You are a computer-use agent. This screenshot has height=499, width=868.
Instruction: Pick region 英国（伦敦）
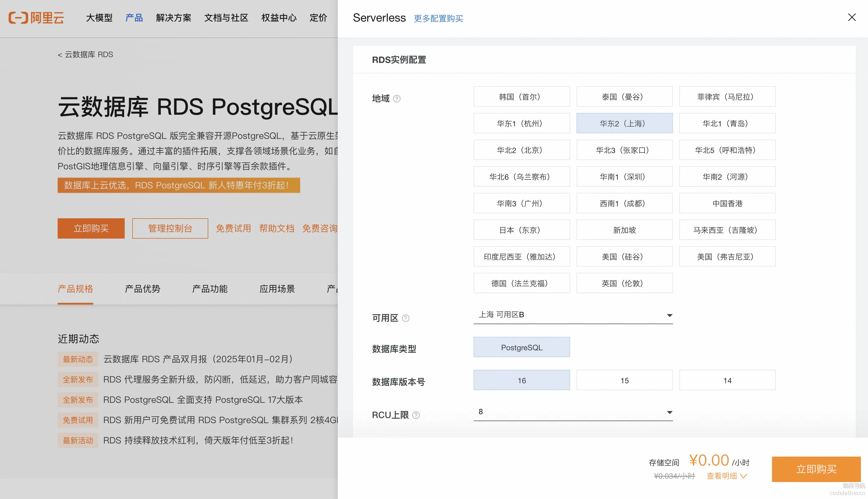(624, 284)
